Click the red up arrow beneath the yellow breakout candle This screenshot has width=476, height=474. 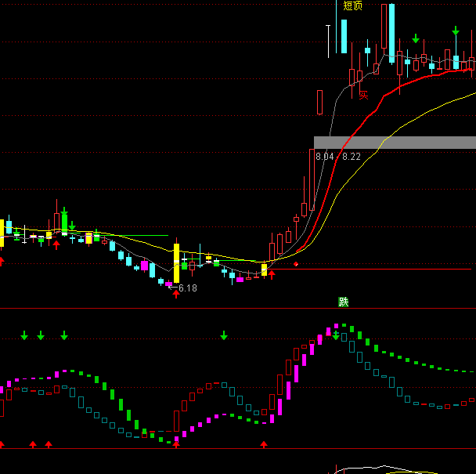tap(272, 275)
